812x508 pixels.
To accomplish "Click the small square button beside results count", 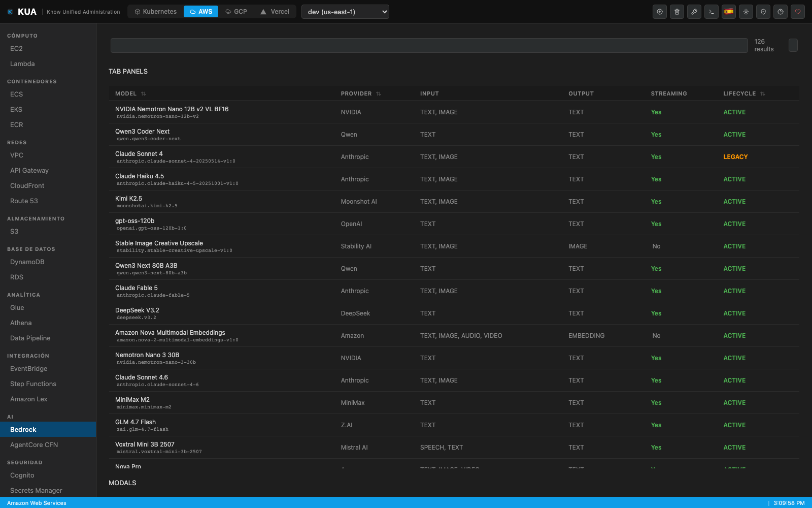I will click(x=793, y=45).
